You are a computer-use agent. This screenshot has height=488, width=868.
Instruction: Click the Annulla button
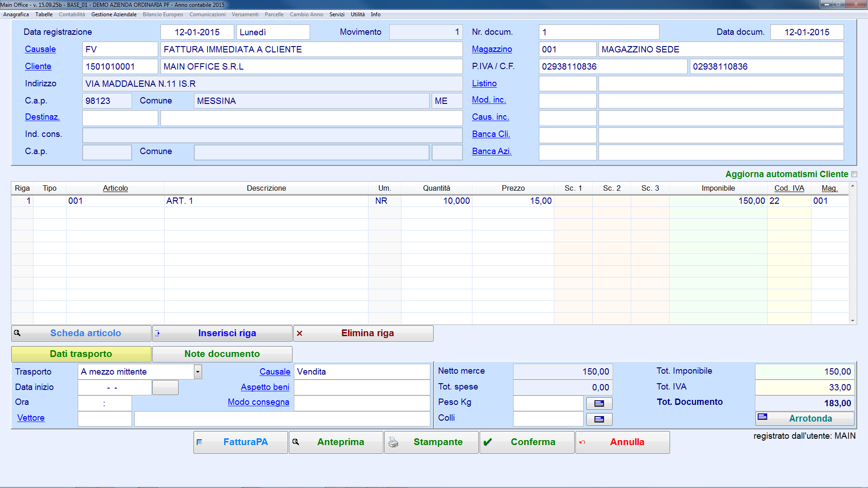[623, 442]
